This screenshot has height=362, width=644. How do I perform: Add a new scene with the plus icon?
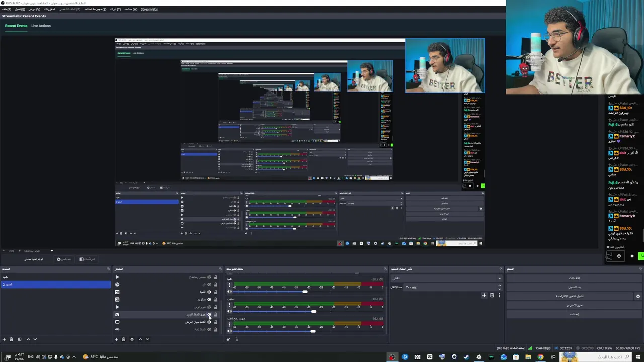(4, 339)
